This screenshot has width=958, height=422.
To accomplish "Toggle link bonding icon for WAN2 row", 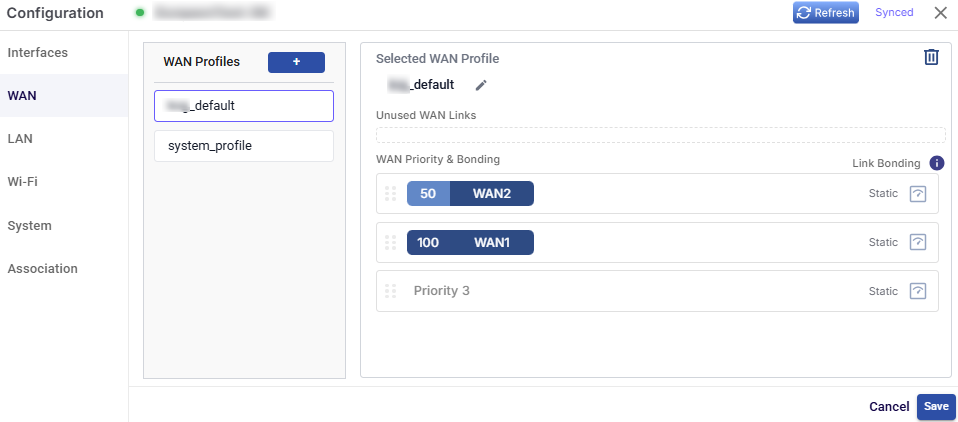I will pyautogui.click(x=918, y=194).
